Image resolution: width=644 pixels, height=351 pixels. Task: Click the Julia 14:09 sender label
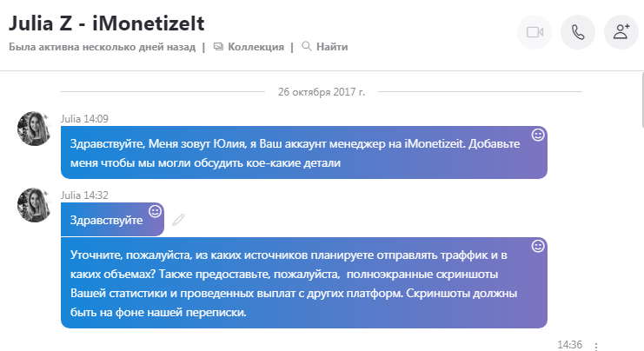[x=84, y=118]
